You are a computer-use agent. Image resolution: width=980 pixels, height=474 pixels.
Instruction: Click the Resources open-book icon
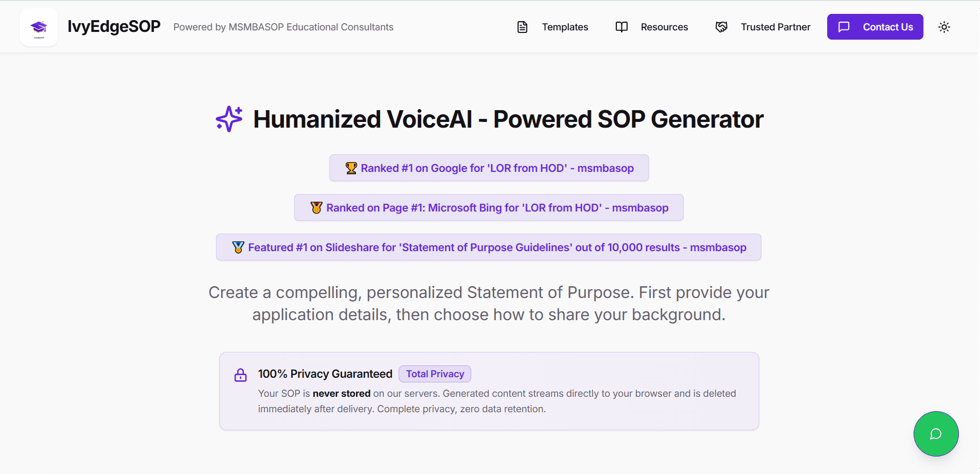point(622,27)
